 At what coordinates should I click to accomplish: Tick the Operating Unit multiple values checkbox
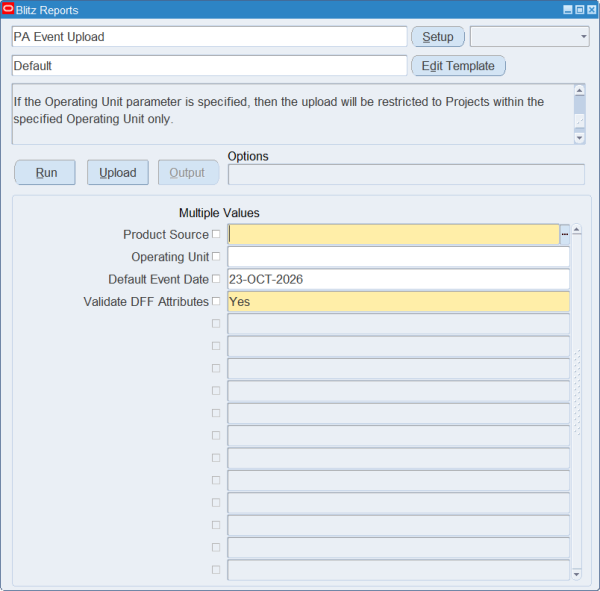click(216, 256)
